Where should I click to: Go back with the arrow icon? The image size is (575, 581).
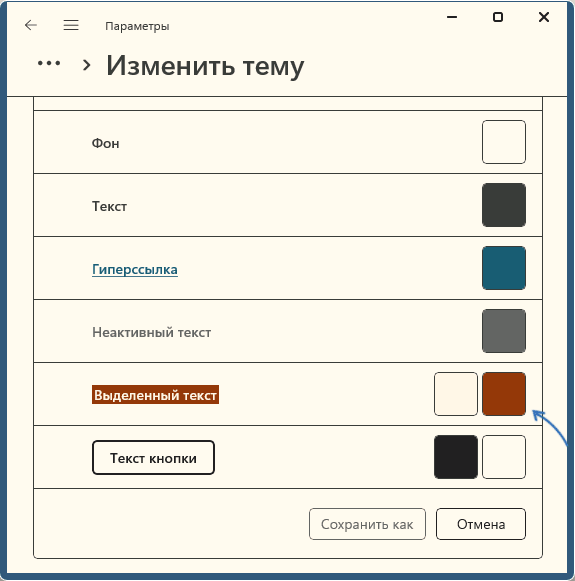tap(31, 25)
